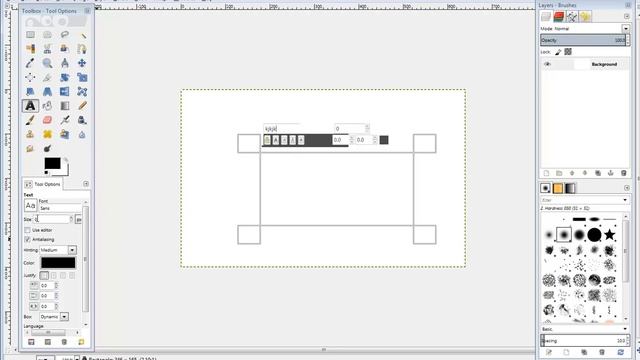
Task: Select the Blend gradient tool
Action: pos(64,106)
